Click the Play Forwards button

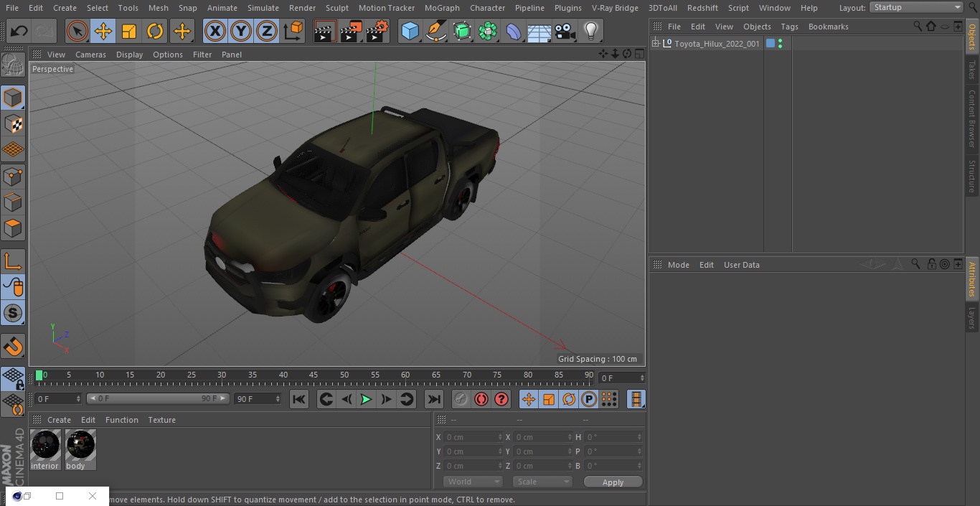(x=366, y=399)
